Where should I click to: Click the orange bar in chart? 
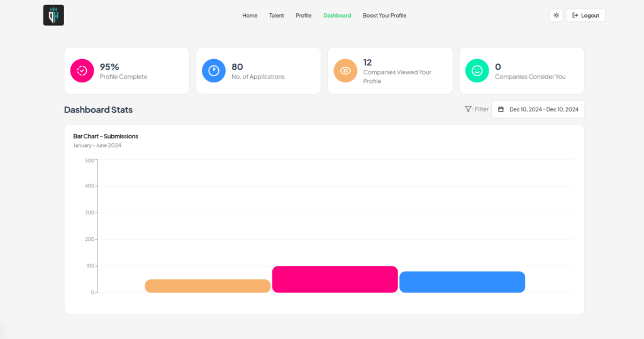[208, 286]
